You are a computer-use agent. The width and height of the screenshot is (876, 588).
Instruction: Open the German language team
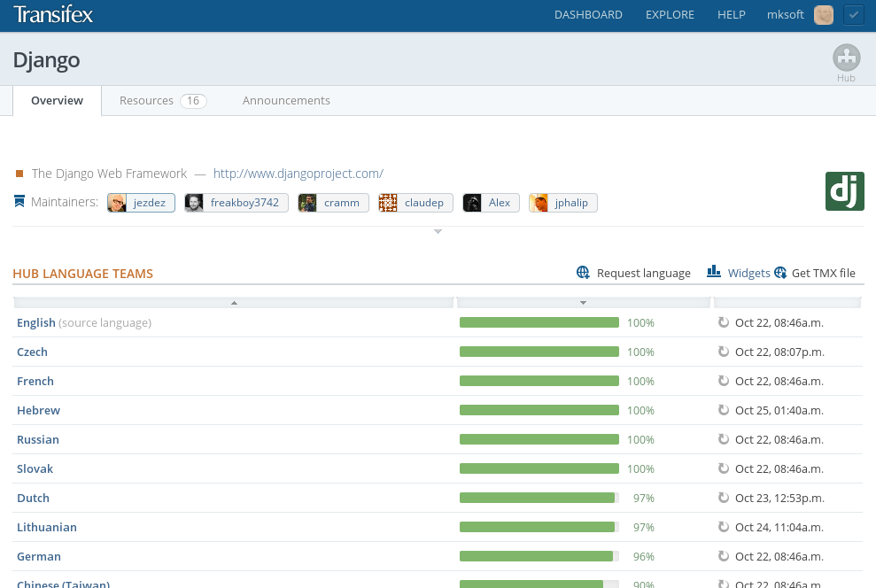point(39,556)
